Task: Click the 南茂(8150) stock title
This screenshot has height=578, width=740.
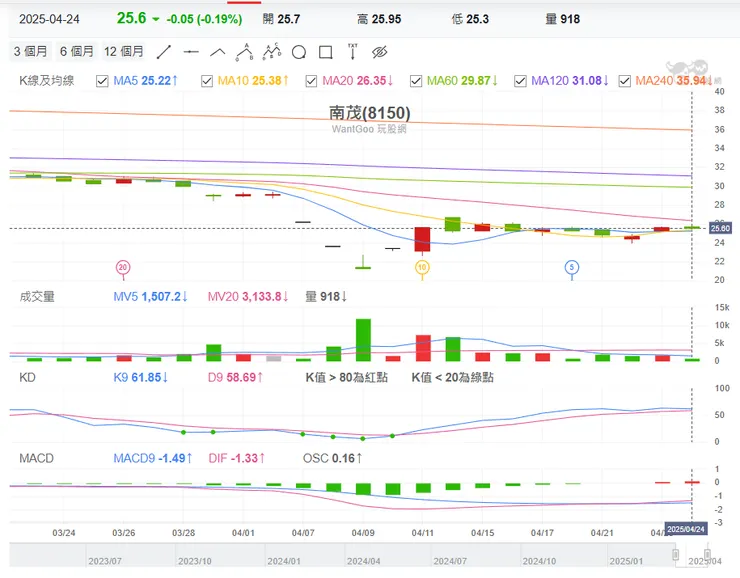Action: (370, 113)
